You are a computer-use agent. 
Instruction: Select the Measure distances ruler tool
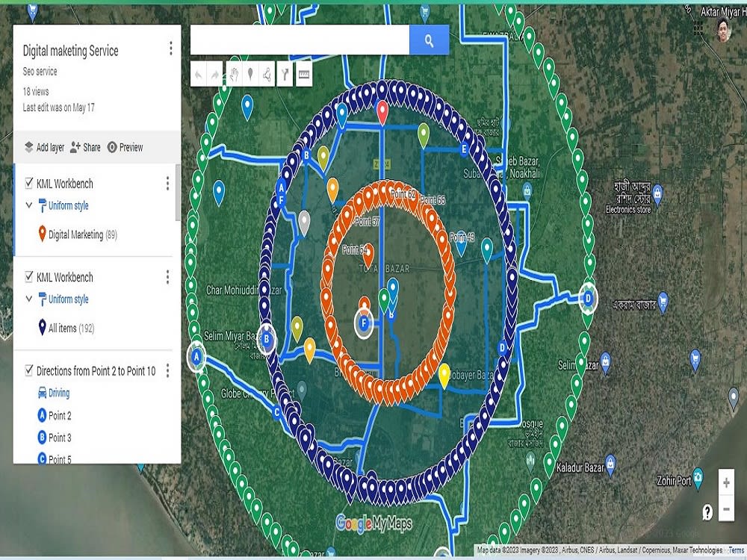coord(304,74)
